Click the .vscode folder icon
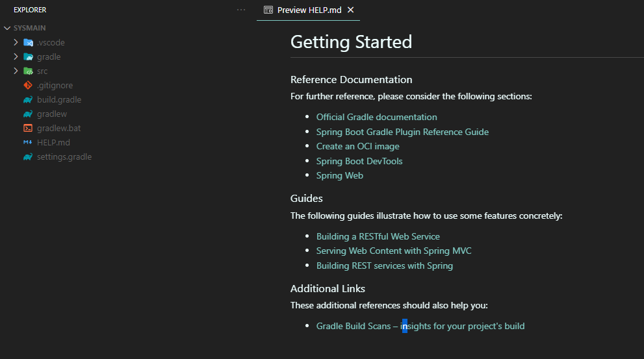This screenshot has height=359, width=644. (28, 42)
